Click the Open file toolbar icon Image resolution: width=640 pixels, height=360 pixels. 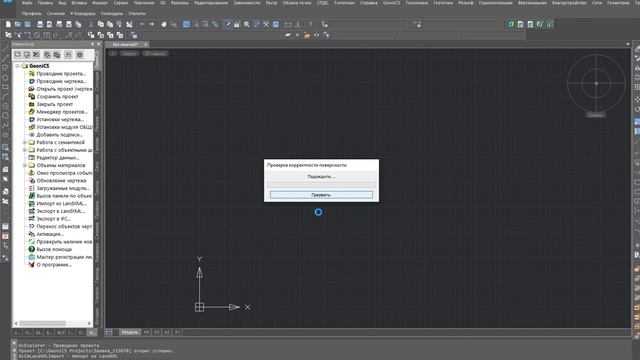tap(18, 24)
